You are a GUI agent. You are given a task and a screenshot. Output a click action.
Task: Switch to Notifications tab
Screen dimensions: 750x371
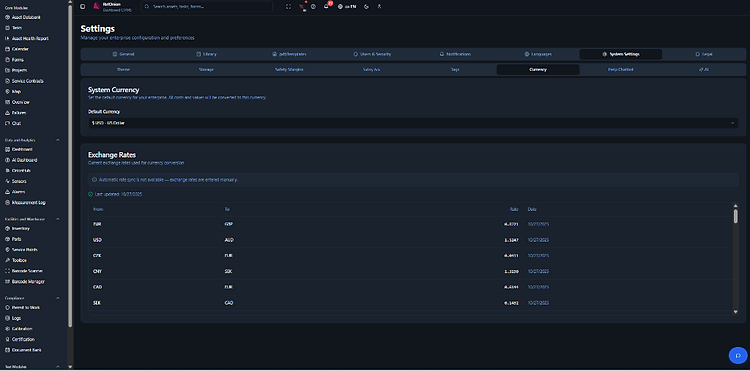coord(455,54)
